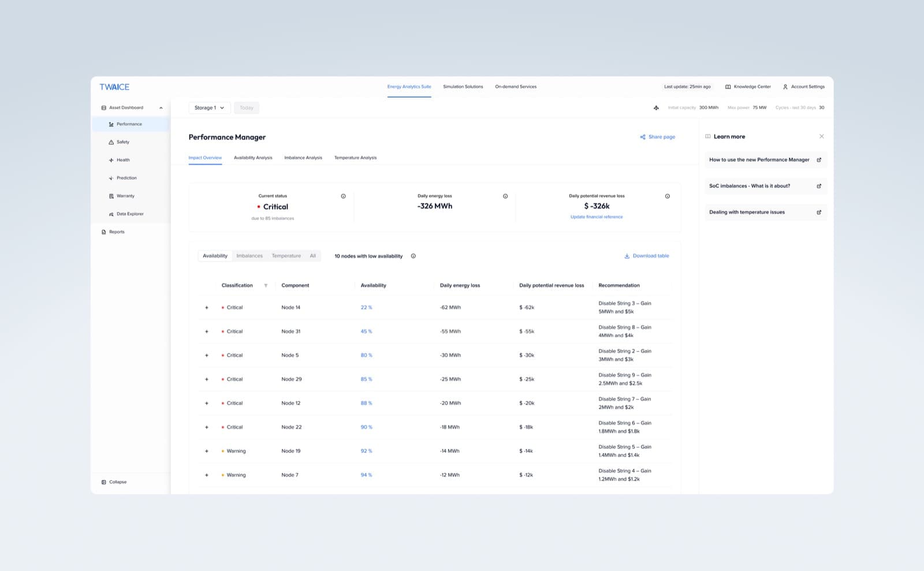Switch to On-demand Services tab
This screenshot has width=924, height=571.
pos(516,87)
